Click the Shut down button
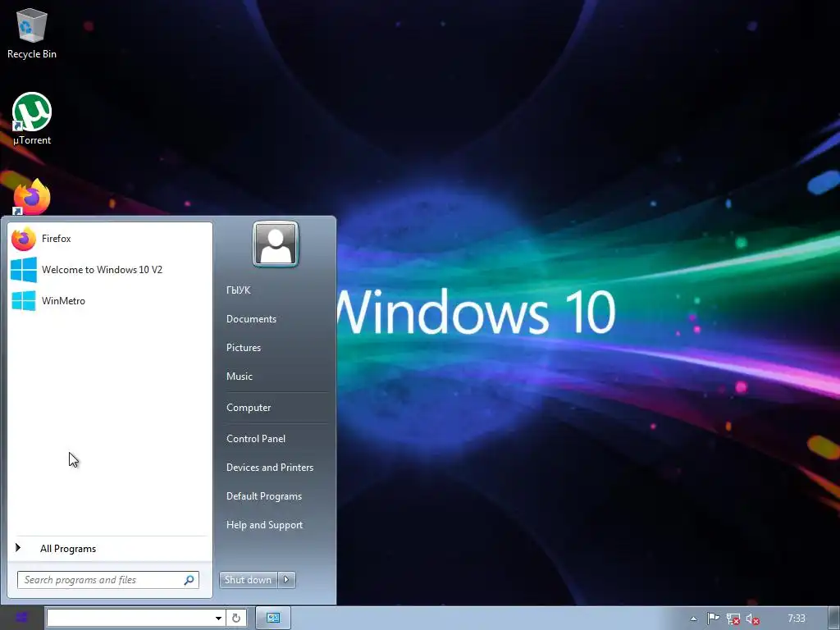The image size is (840, 630). [x=248, y=580]
